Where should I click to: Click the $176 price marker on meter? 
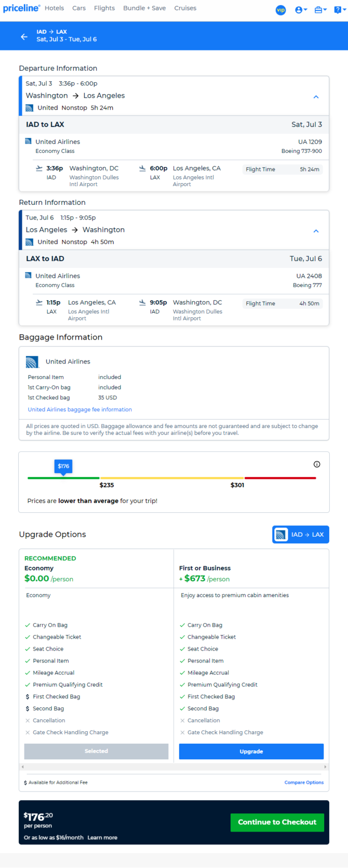(63, 467)
